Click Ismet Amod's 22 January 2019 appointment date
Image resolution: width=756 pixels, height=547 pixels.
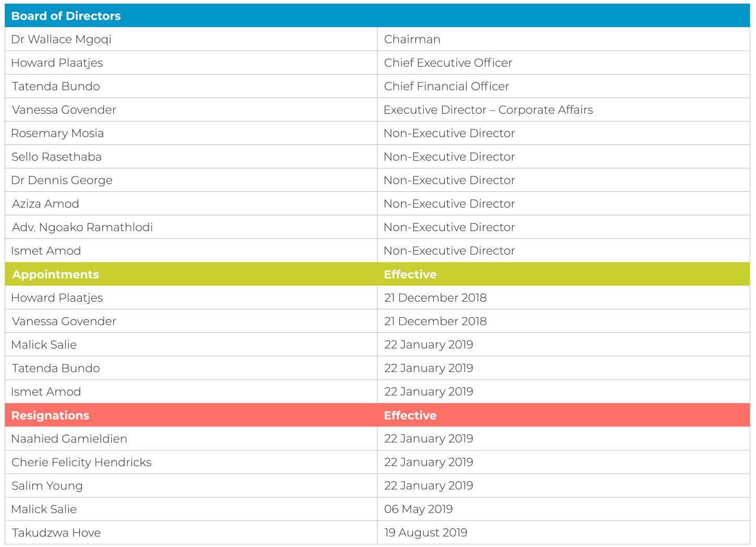(x=429, y=392)
